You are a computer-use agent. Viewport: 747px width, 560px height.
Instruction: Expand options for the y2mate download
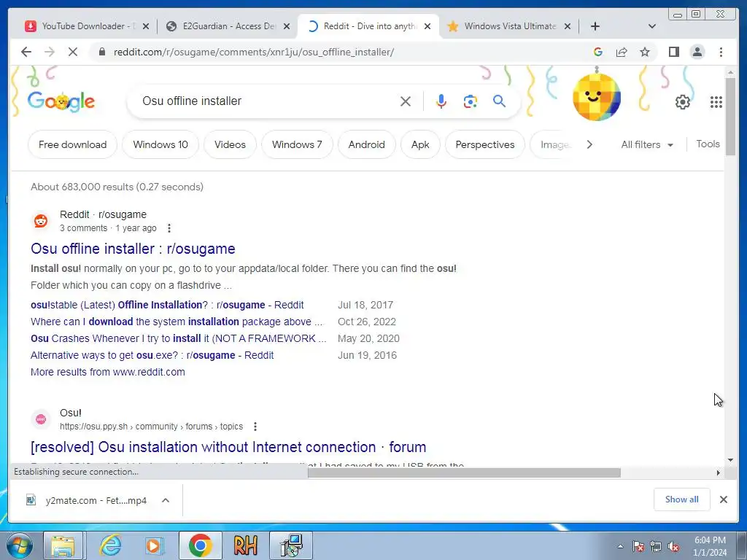tap(166, 500)
